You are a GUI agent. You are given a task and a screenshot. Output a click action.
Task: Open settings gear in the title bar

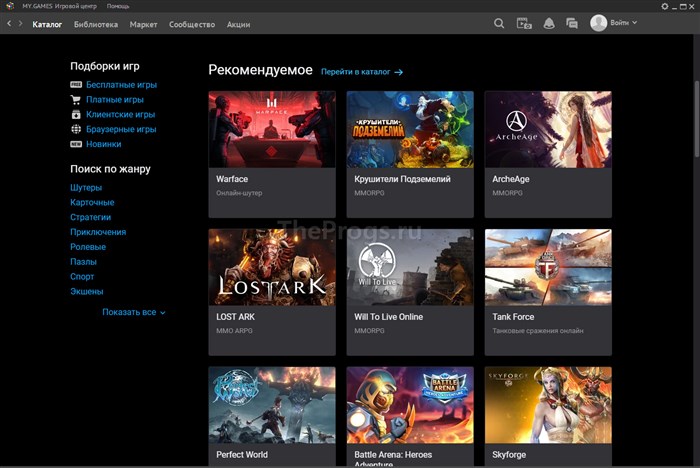click(665, 6)
